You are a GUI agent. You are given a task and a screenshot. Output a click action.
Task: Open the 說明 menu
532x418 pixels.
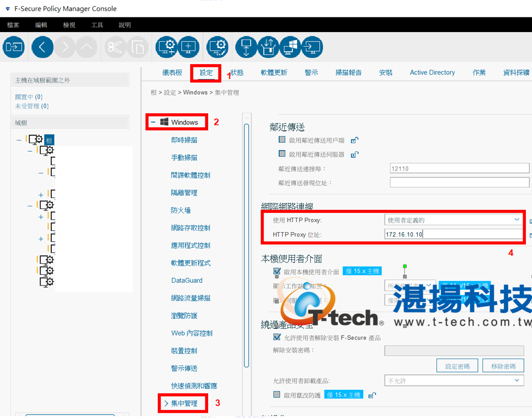pos(125,25)
